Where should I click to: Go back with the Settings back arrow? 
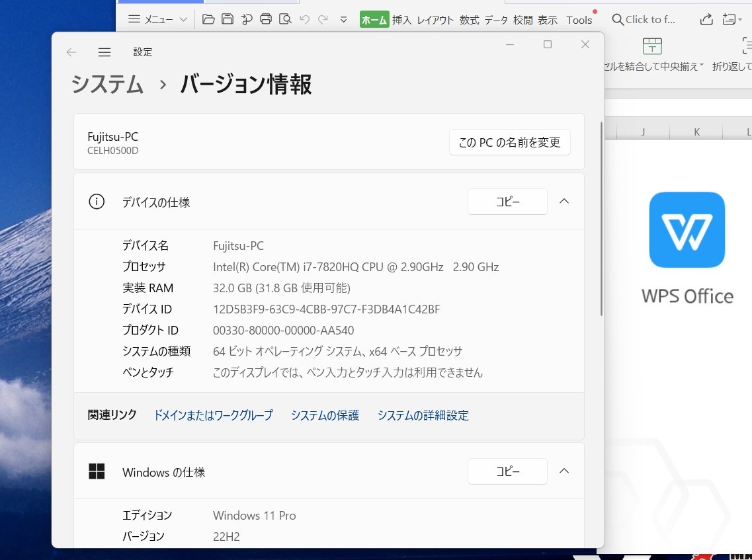(x=71, y=52)
